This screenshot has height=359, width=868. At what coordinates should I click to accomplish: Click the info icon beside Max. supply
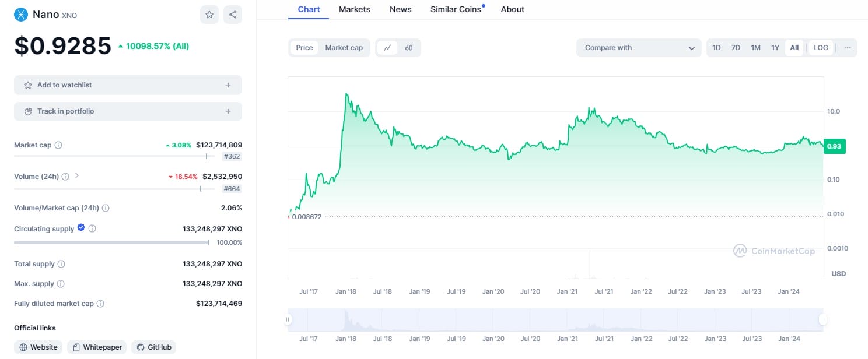pyautogui.click(x=61, y=284)
